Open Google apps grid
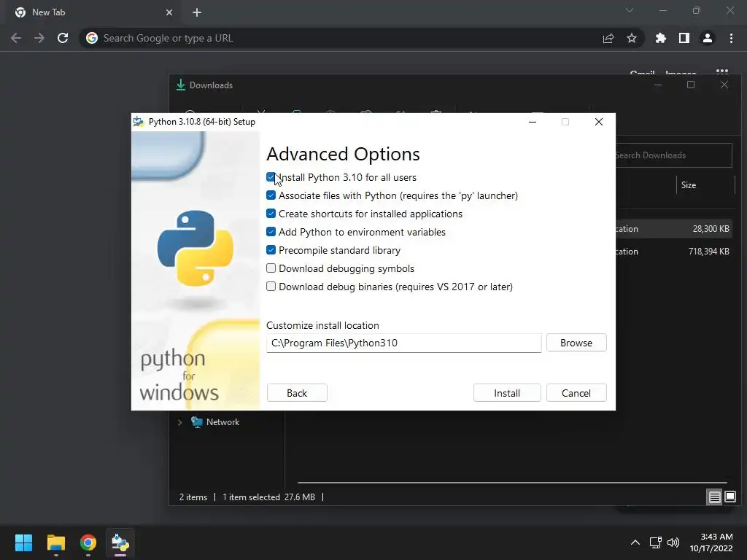747x560 pixels. point(721,72)
